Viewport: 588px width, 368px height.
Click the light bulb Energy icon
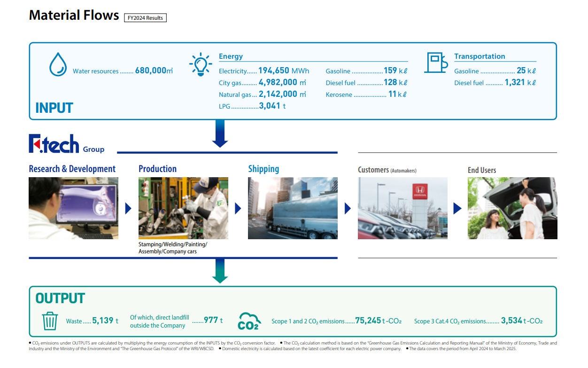coord(201,64)
